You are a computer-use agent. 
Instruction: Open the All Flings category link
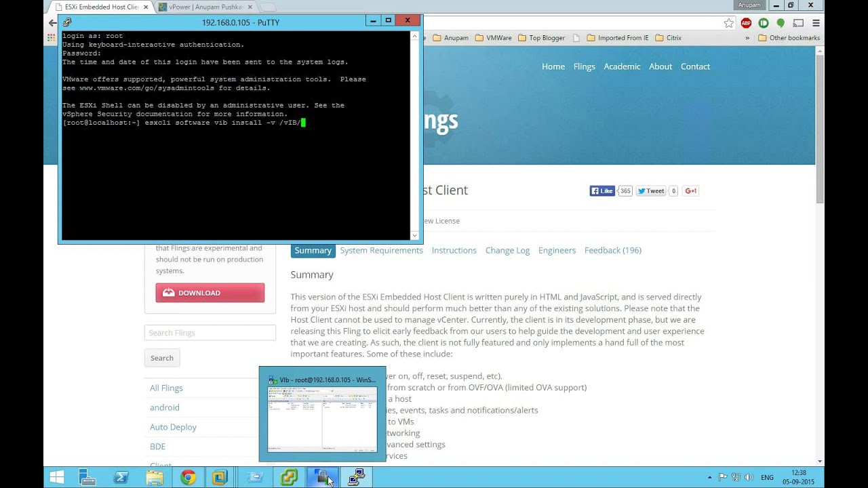coord(166,388)
